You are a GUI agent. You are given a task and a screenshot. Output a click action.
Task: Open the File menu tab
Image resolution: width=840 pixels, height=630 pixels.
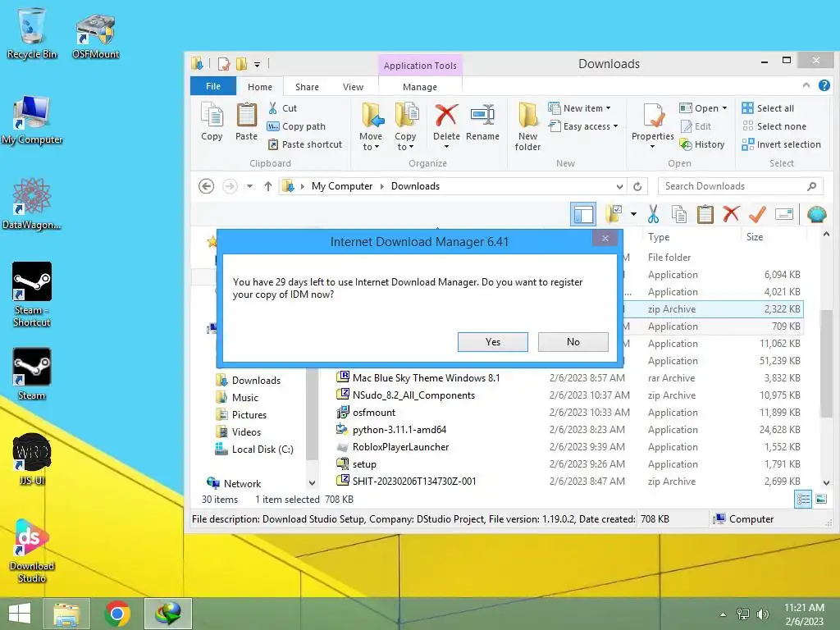coord(213,86)
